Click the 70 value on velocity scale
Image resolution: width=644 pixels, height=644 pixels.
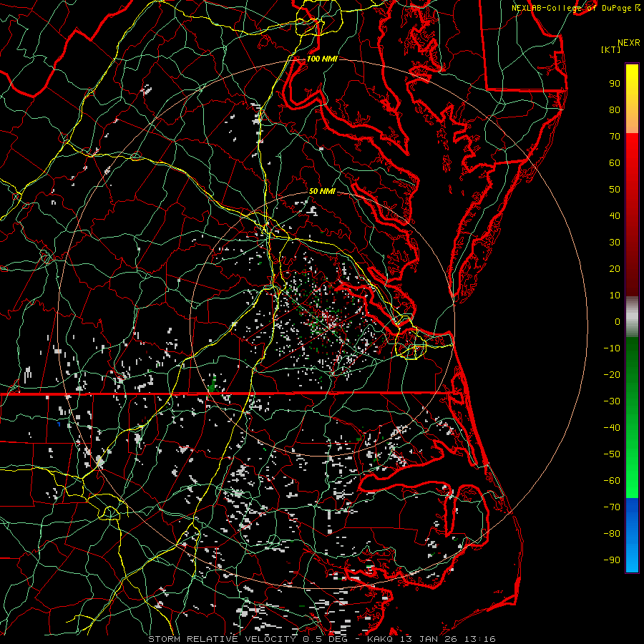[615, 137]
